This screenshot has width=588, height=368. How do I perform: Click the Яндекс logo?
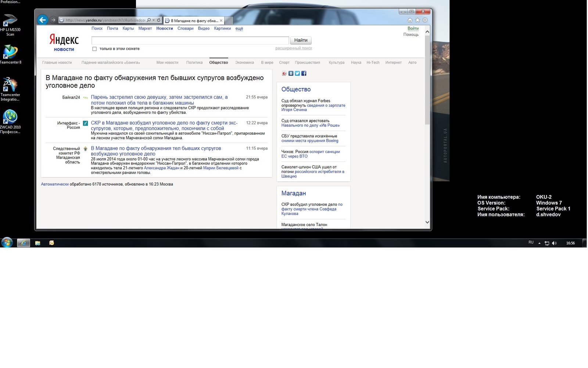(x=64, y=40)
